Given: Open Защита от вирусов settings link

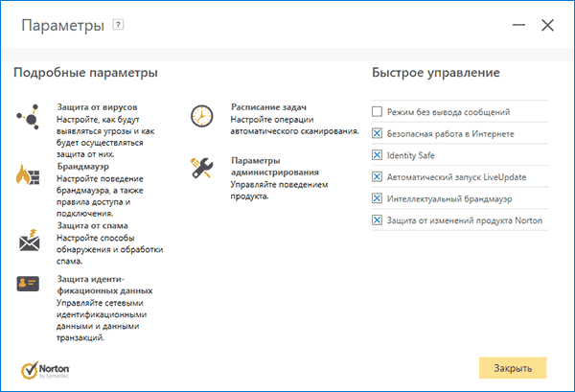Looking at the screenshot, I should coord(97,107).
